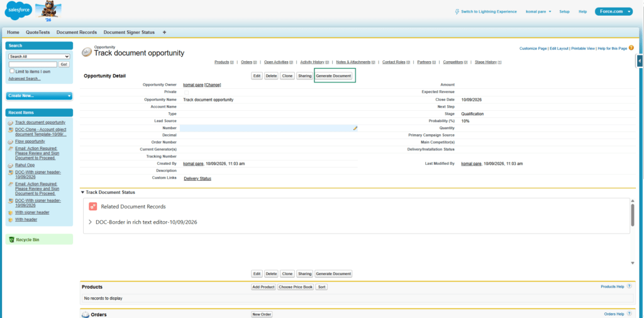
Task: Open the Force.com app menu
Action: [x=614, y=11]
